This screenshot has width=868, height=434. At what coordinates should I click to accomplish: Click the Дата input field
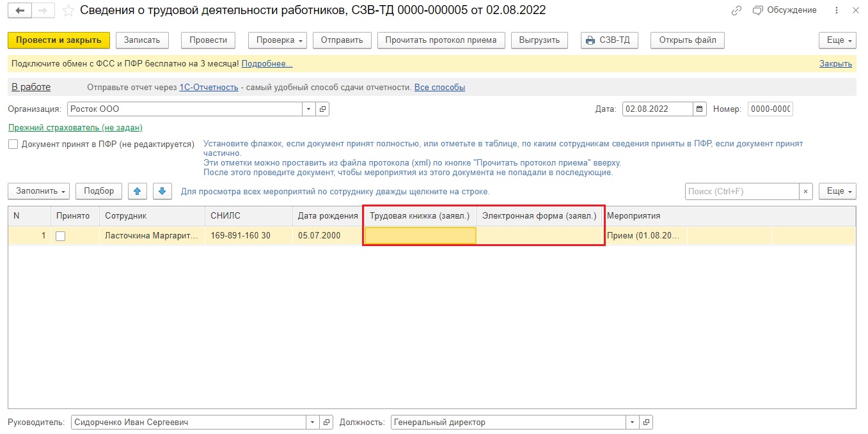point(658,109)
